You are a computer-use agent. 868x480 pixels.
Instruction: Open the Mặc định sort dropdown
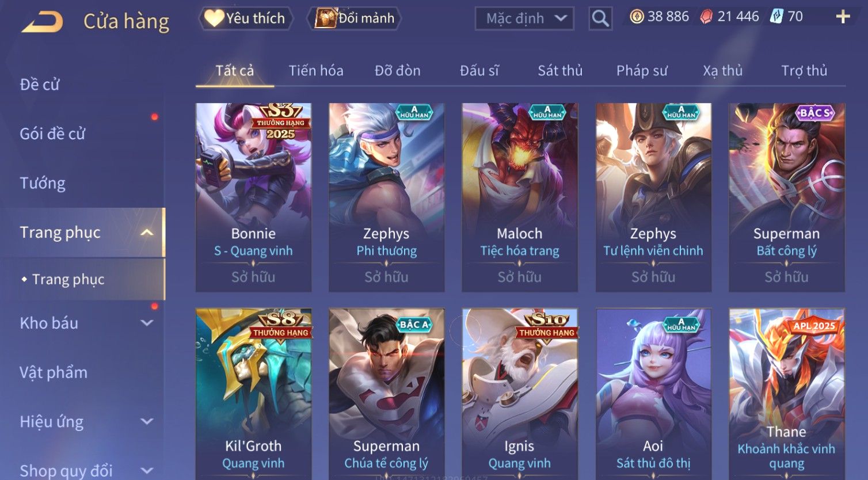(524, 18)
